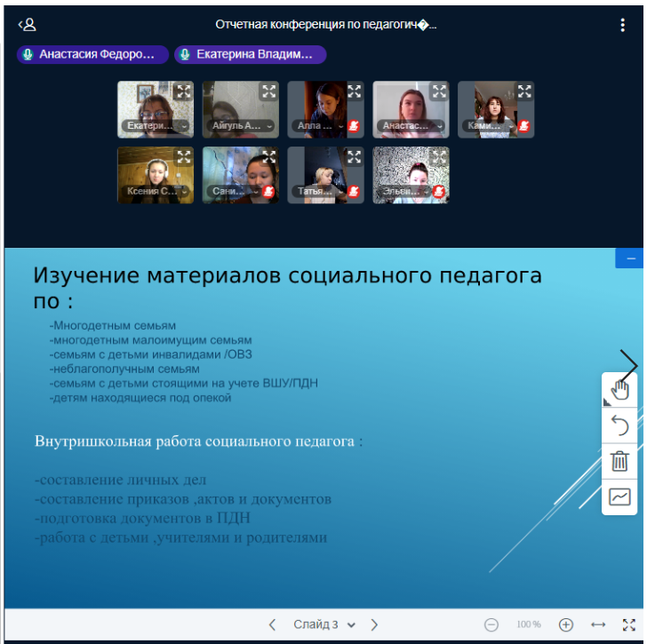Click Анастасия Федоро talking indicator

[x=92, y=54]
